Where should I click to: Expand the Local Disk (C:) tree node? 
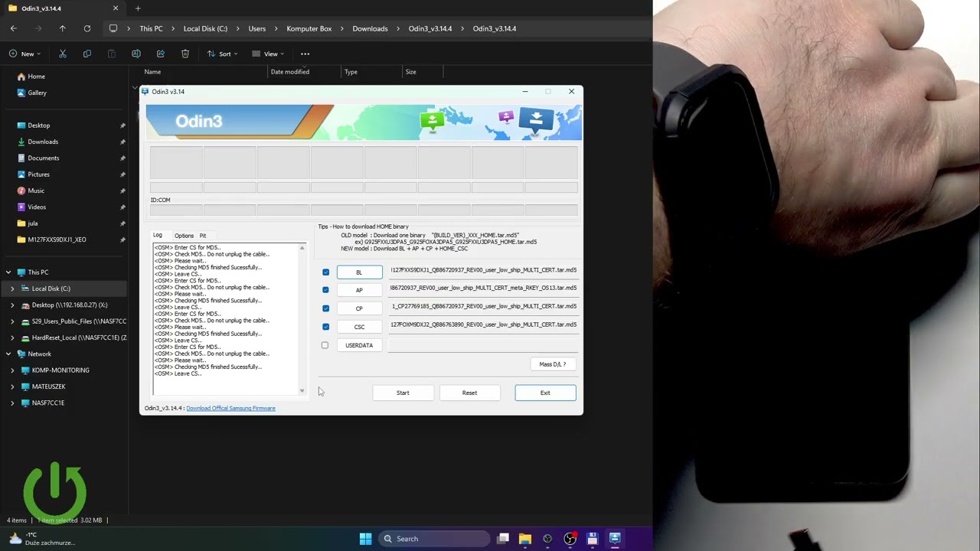tap(12, 289)
